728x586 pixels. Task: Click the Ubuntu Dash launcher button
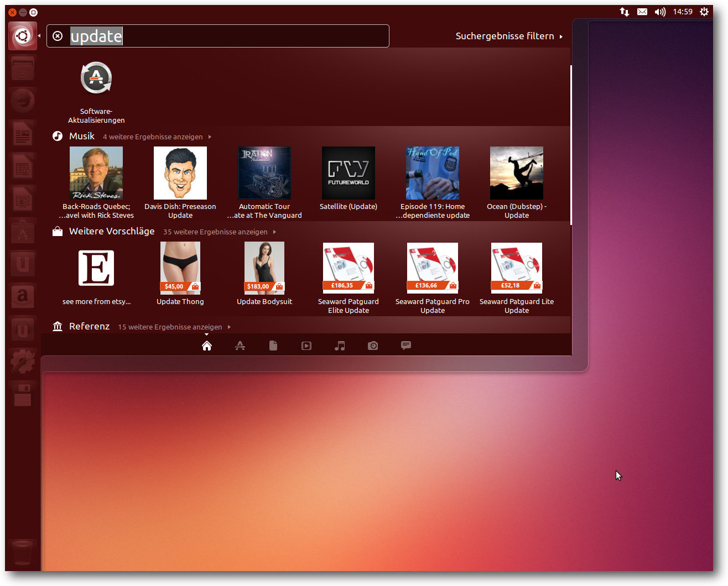pyautogui.click(x=23, y=36)
